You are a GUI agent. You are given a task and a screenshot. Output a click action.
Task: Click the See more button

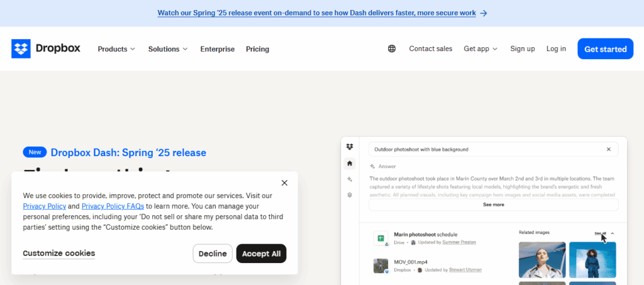493,204
